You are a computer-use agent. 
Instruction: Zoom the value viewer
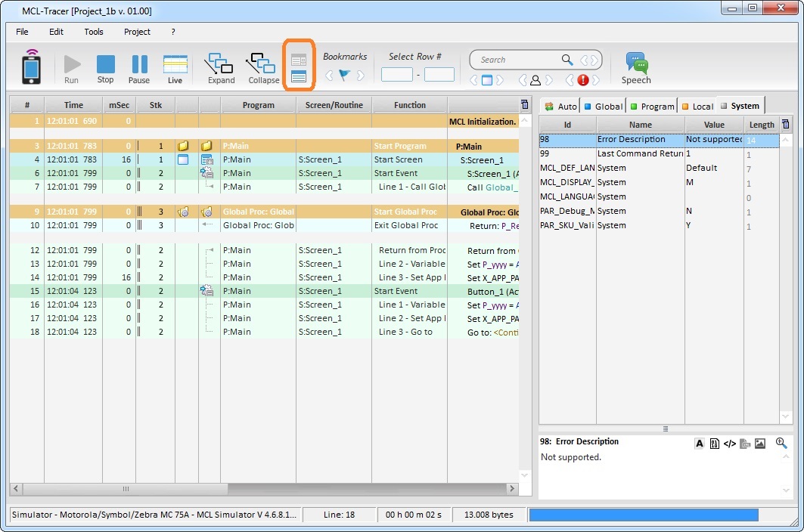781,443
